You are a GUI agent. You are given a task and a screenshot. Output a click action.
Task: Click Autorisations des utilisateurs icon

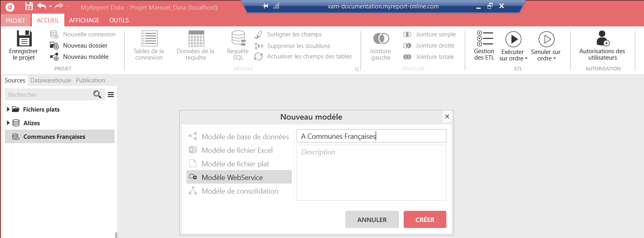click(602, 39)
